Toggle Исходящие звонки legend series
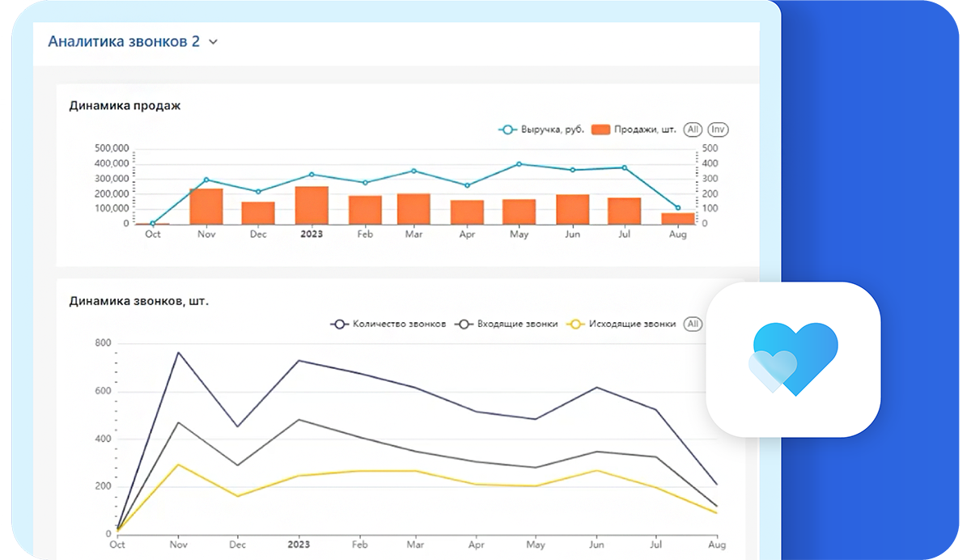This screenshot has height=560, width=971. coord(632,324)
